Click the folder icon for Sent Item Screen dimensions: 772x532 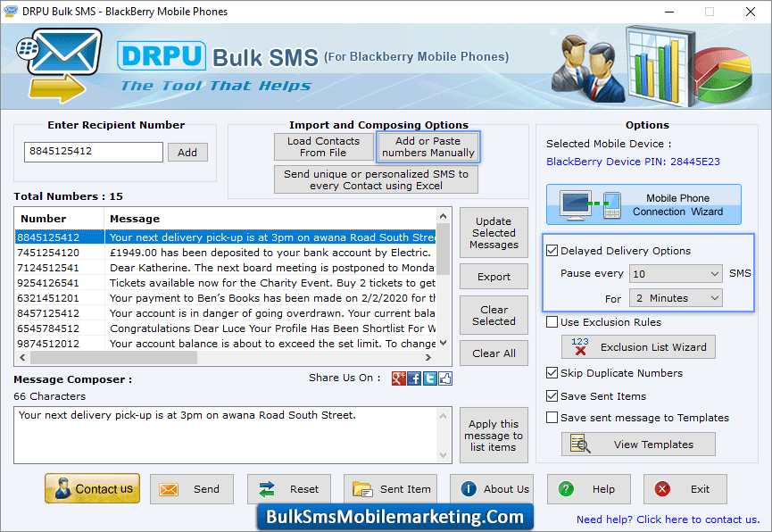363,489
